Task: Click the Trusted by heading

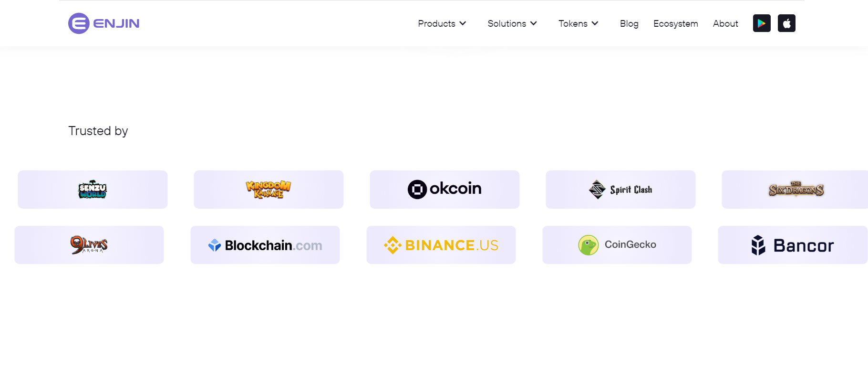Action: [x=98, y=131]
